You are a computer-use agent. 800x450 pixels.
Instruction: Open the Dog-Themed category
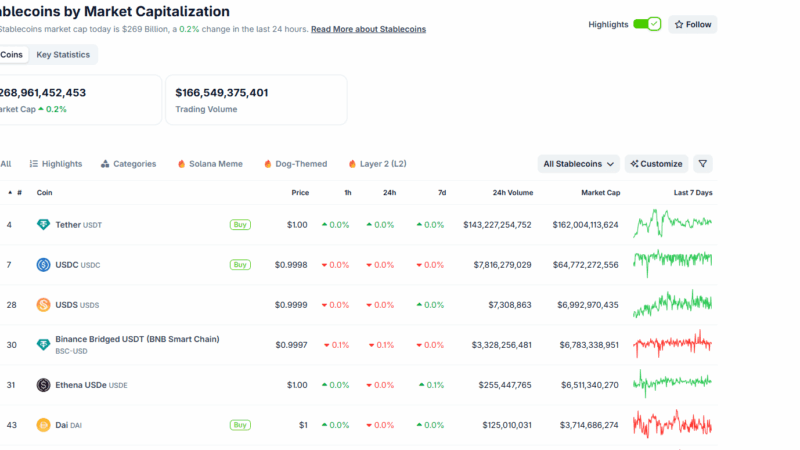coord(295,164)
